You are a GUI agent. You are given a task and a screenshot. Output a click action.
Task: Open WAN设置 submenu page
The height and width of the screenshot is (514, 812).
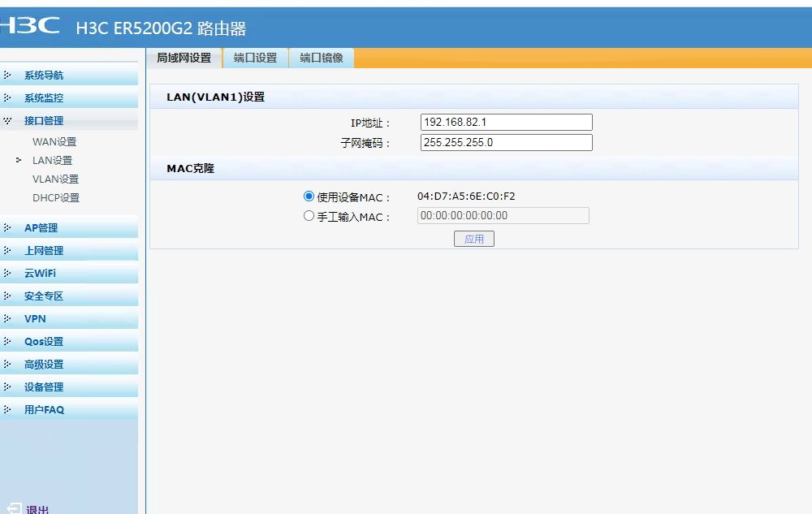tap(54, 142)
